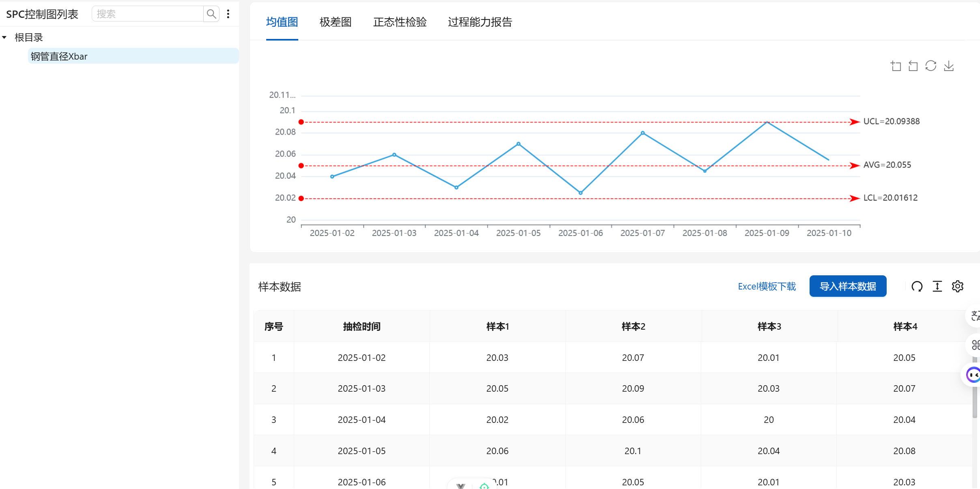Viewport: 980px width, 489px height.
Task: Click the floating translate icon
Action: click(x=975, y=315)
